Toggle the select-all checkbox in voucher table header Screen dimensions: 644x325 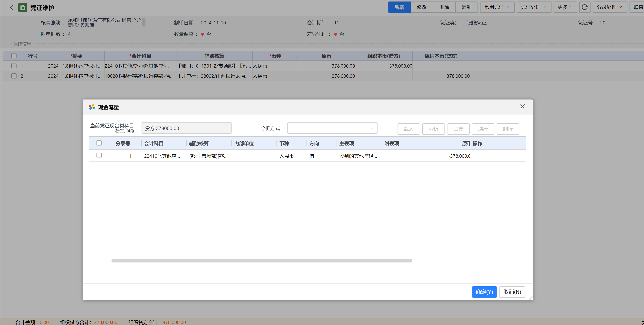(x=14, y=56)
